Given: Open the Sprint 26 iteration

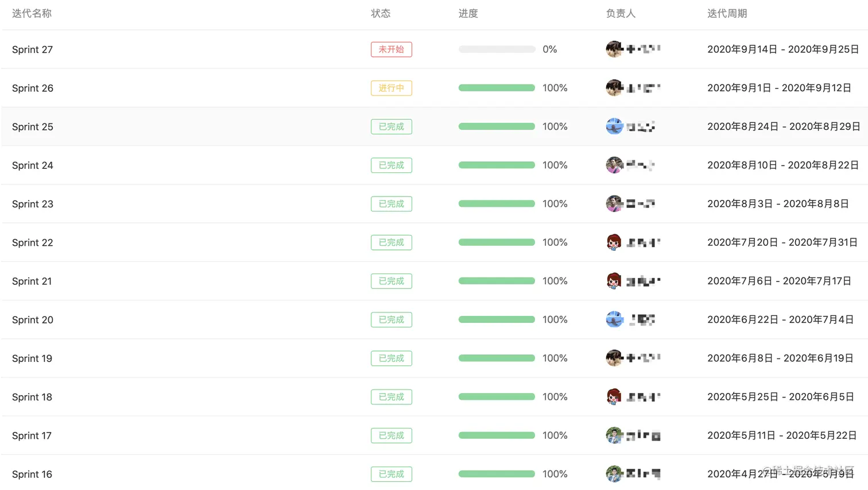Looking at the screenshot, I should click(33, 88).
